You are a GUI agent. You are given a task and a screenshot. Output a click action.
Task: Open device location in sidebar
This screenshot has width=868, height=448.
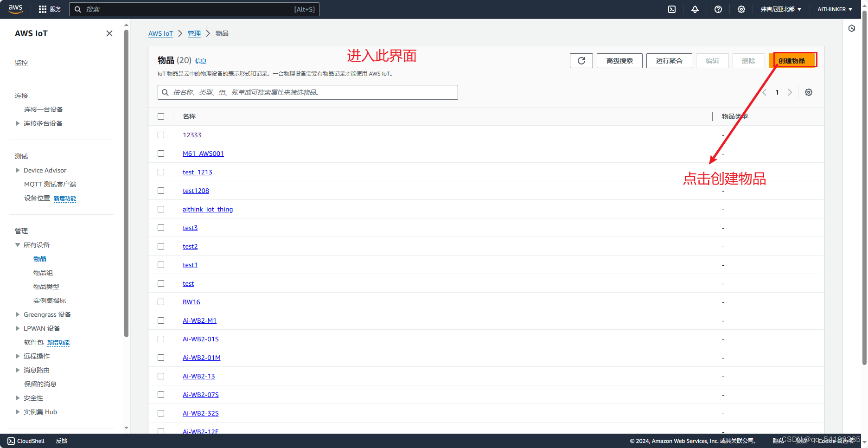click(x=37, y=198)
